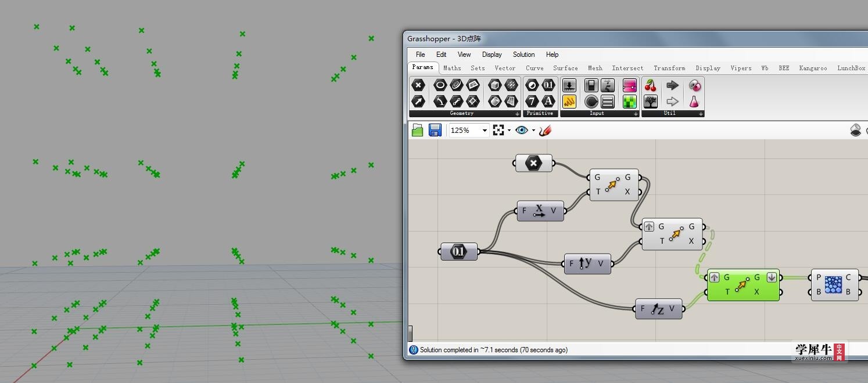Select the white arrow Data Output icon
Screen dimensions: 868x383
pyautogui.click(x=673, y=102)
